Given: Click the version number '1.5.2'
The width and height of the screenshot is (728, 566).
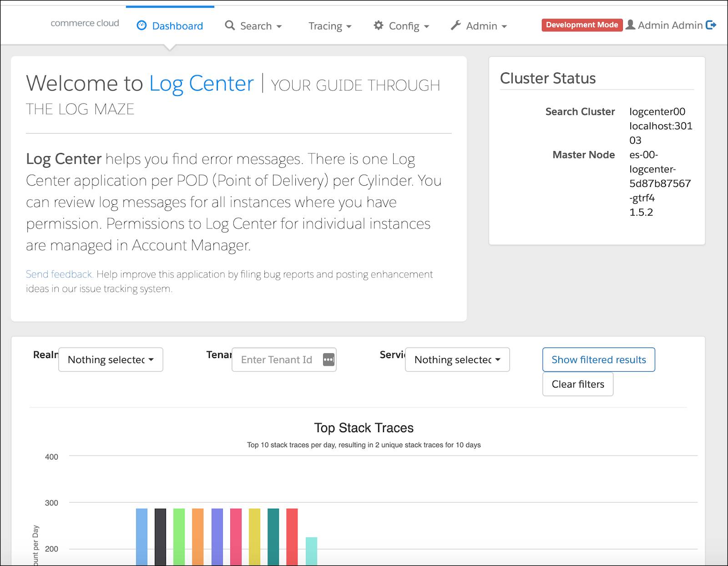Looking at the screenshot, I should click(x=641, y=212).
